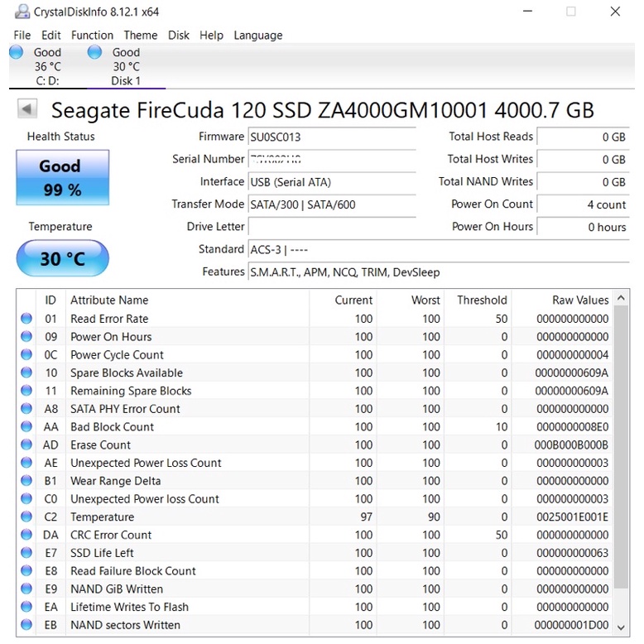Click the Firmware field SU0SC013

pos(332,137)
